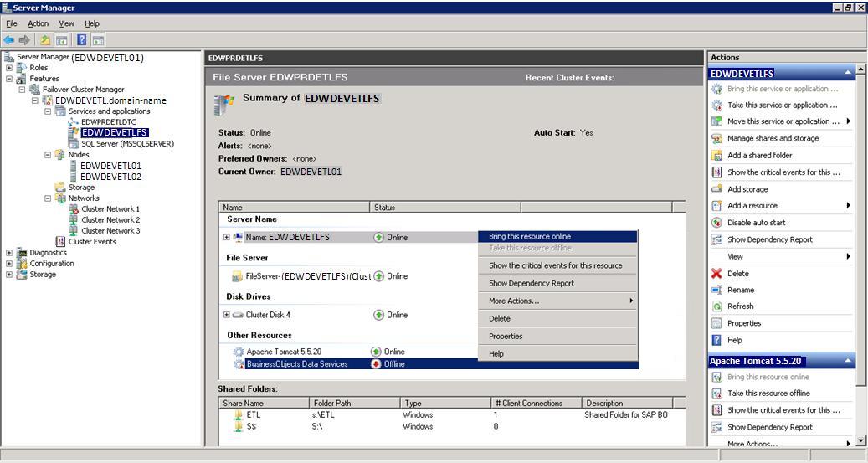The image size is (868, 463).
Task: Click the Cluster Events tree icon
Action: click(x=60, y=241)
